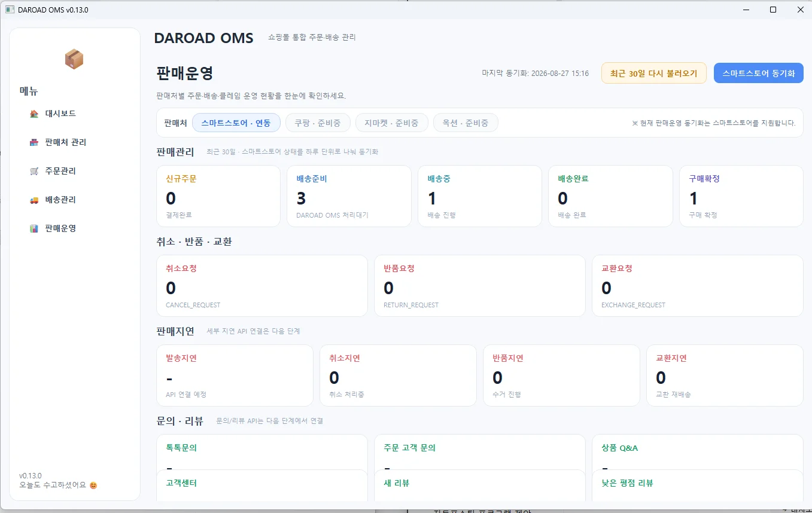Screen dimensions: 812x513
Task: Click the 메뉴 sidebar heading
Action: click(x=29, y=91)
